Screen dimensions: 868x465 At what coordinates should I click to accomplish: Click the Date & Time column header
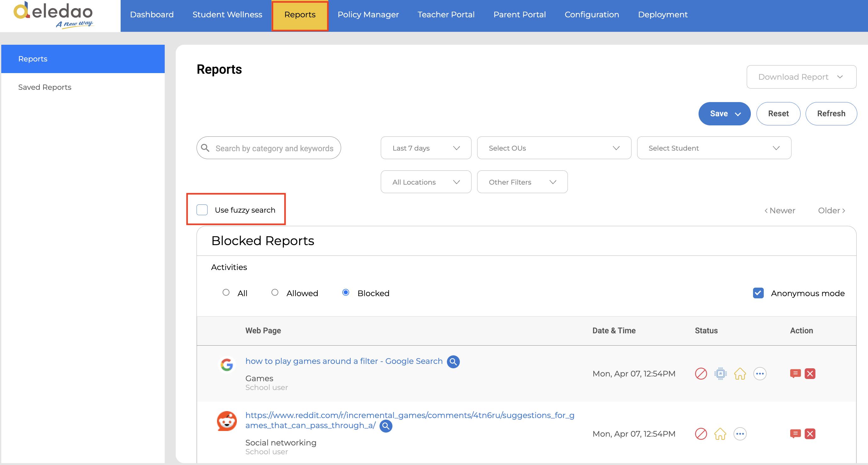(x=614, y=330)
